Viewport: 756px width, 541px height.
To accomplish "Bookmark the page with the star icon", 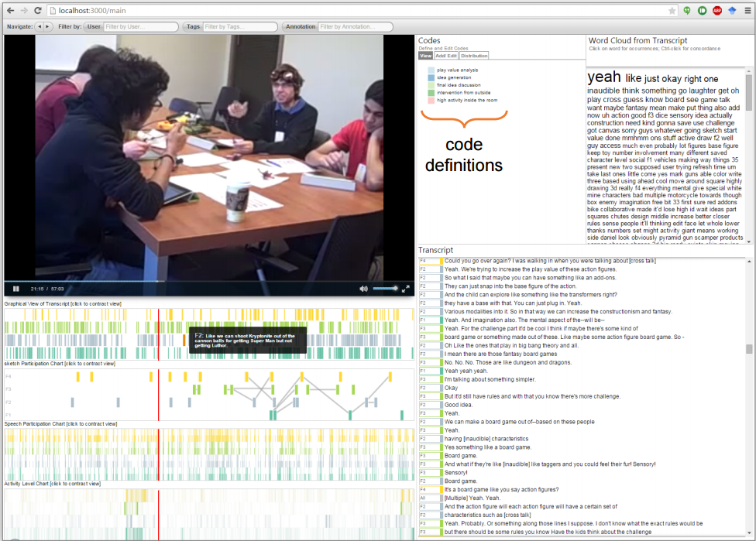I will click(672, 11).
